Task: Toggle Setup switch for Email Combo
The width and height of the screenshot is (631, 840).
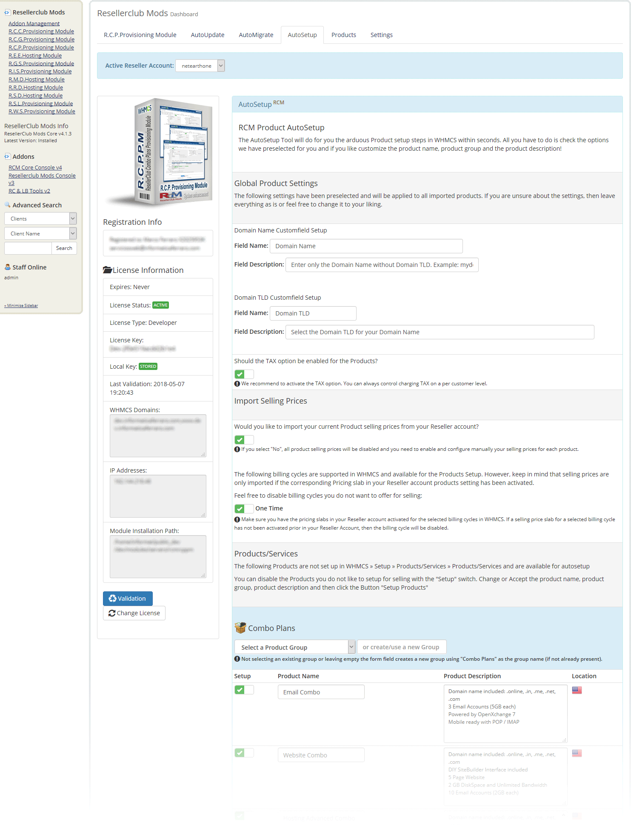Action: [244, 690]
